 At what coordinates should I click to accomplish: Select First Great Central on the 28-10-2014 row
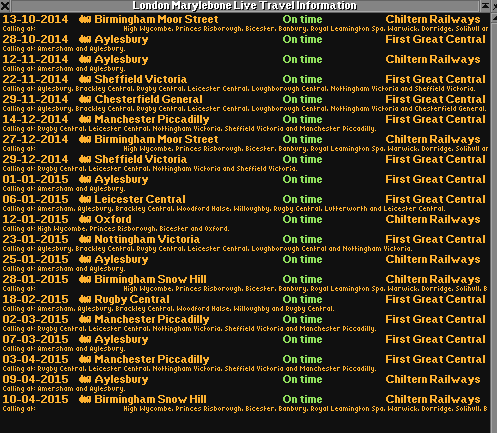435,39
